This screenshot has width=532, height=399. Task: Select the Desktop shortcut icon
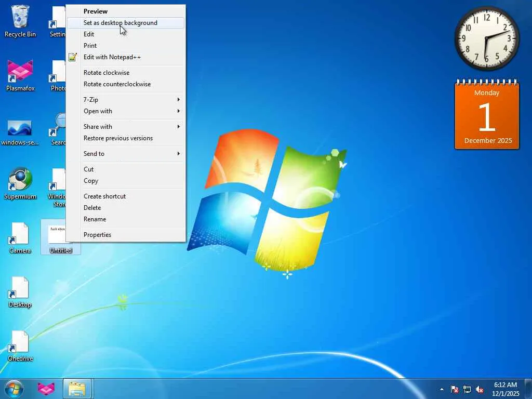click(x=20, y=292)
